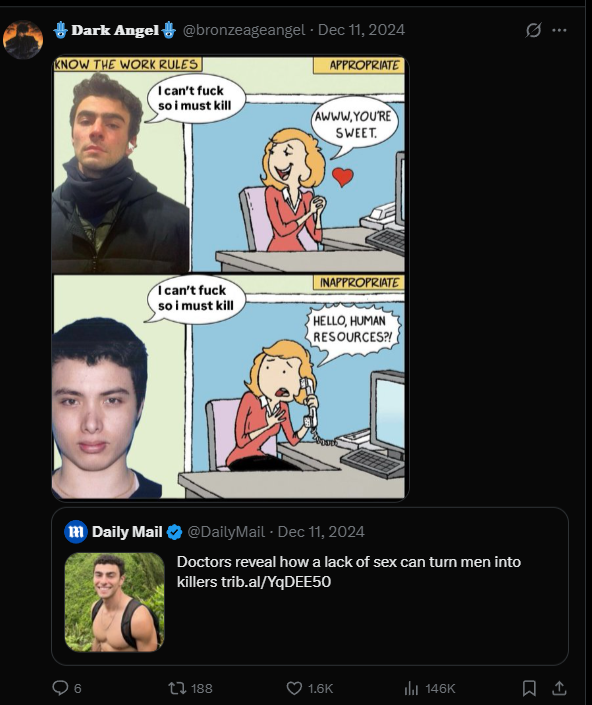Click the Dec 11, 2024 post timestamp
592x705 pixels.
pyautogui.click(x=361, y=30)
